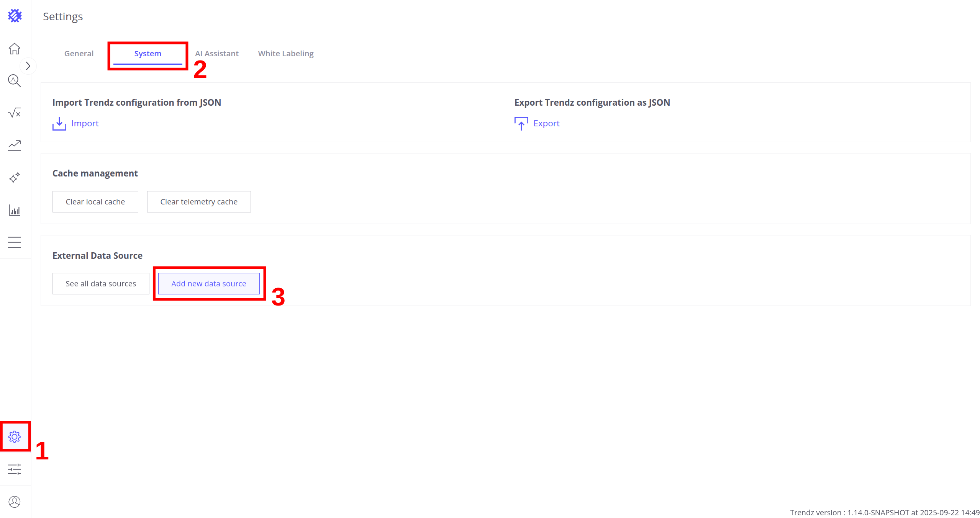Open the bar chart views icon
The height and width of the screenshot is (518, 980).
pyautogui.click(x=15, y=210)
